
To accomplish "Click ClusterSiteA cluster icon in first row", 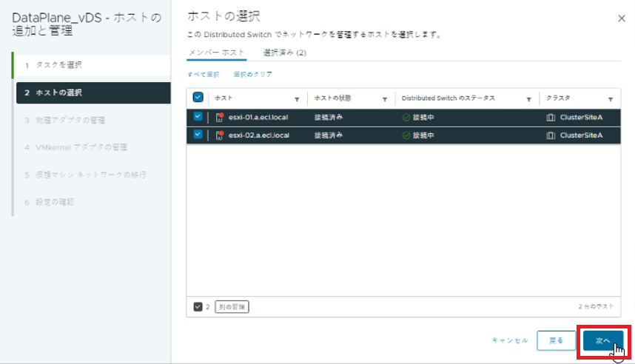I will [550, 117].
